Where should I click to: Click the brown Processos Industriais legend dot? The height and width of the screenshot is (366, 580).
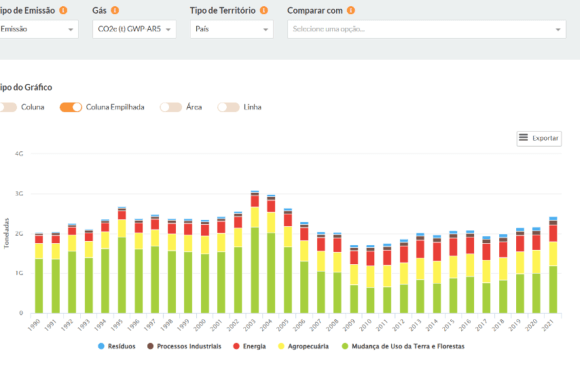click(x=150, y=346)
